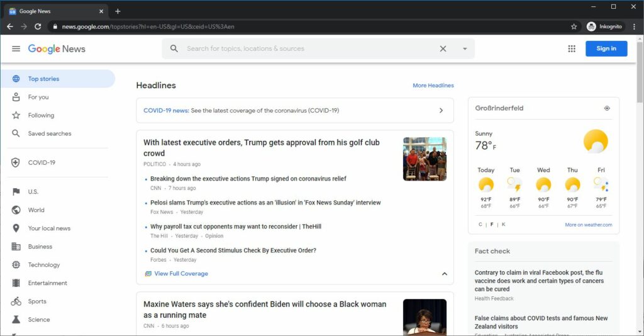Clear the search box with X
The width and height of the screenshot is (644, 336).
tap(443, 48)
